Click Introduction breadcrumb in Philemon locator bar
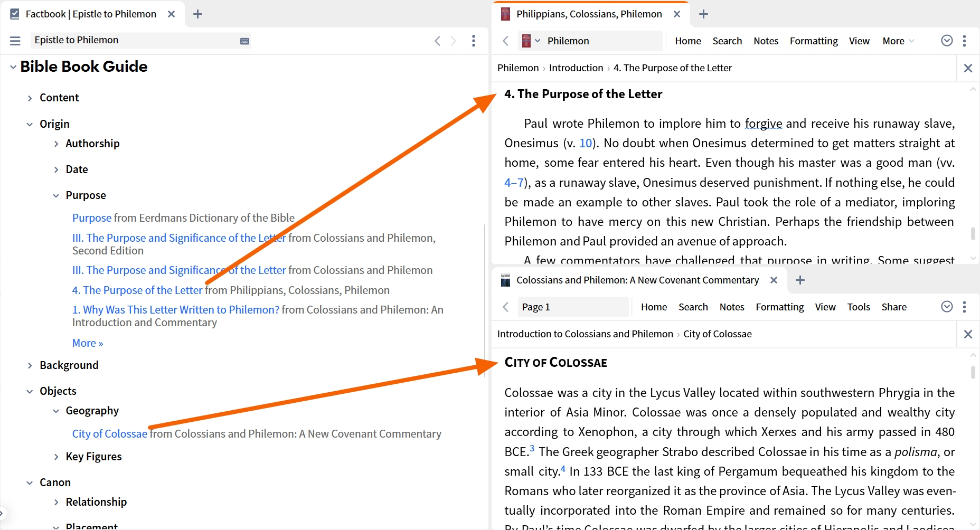Image resolution: width=980 pixels, height=530 pixels. [x=576, y=68]
